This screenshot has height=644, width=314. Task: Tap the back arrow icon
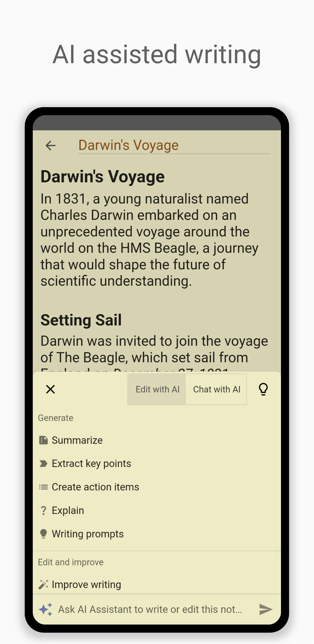pyautogui.click(x=50, y=146)
